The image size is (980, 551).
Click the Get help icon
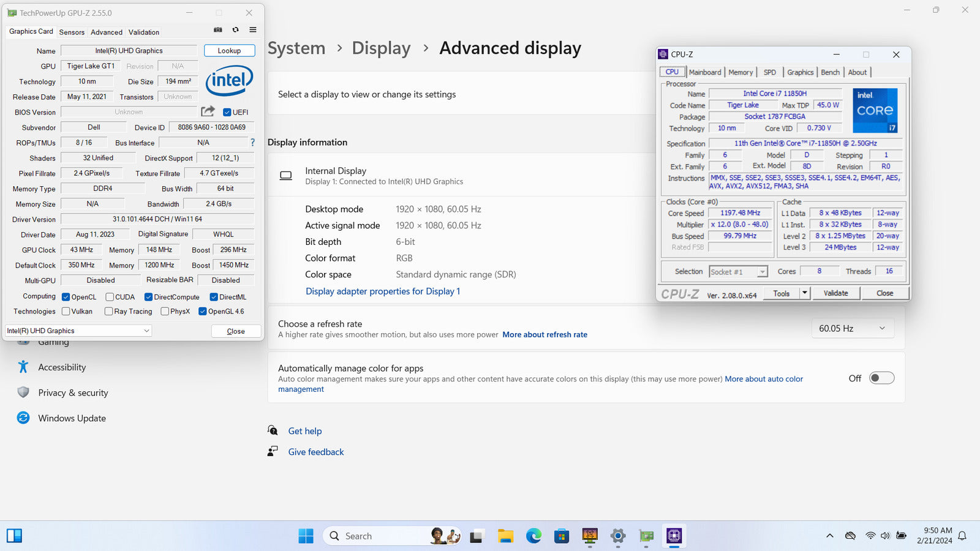(273, 430)
